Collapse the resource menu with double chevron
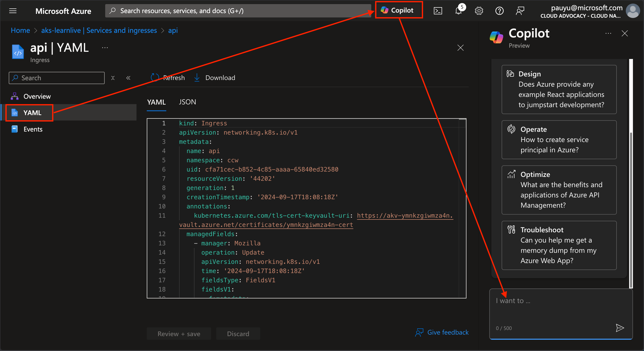Screen dimensions: 644x351 (128, 78)
